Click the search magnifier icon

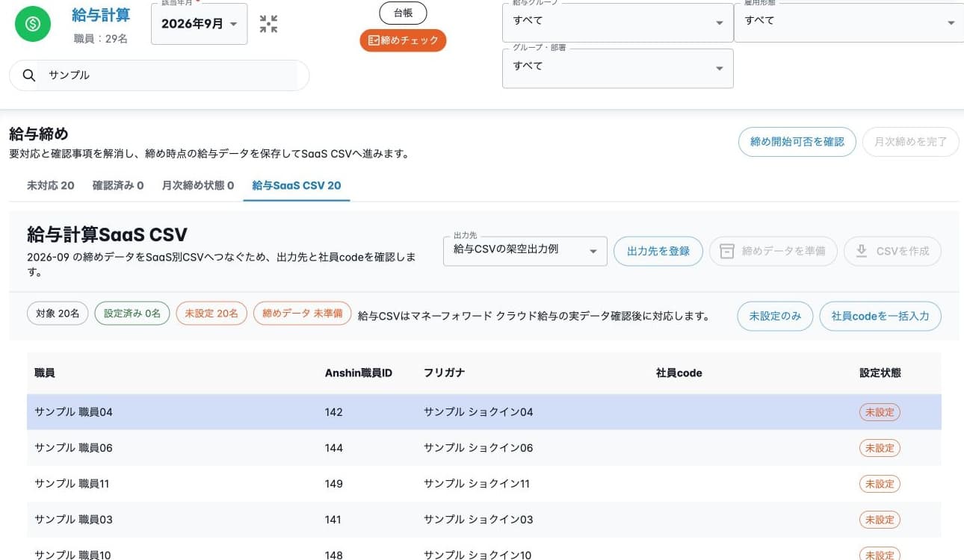(29, 75)
